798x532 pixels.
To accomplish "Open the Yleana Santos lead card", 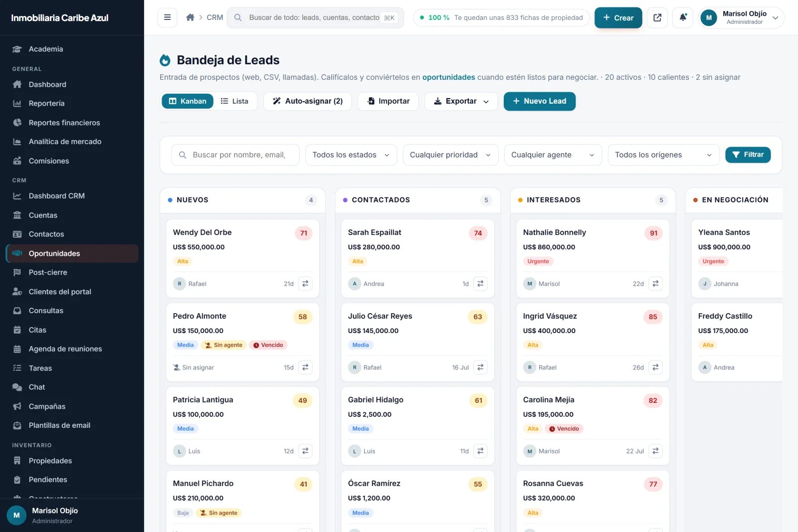I will (x=737, y=258).
